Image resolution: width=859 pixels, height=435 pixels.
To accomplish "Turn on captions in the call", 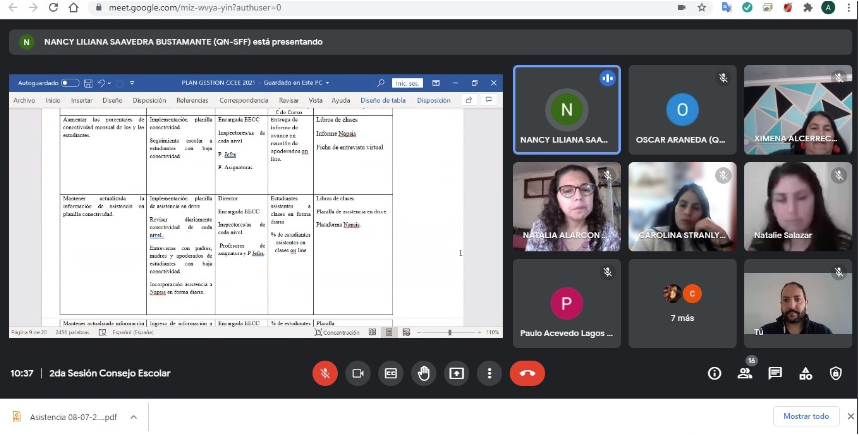I will pyautogui.click(x=391, y=373).
